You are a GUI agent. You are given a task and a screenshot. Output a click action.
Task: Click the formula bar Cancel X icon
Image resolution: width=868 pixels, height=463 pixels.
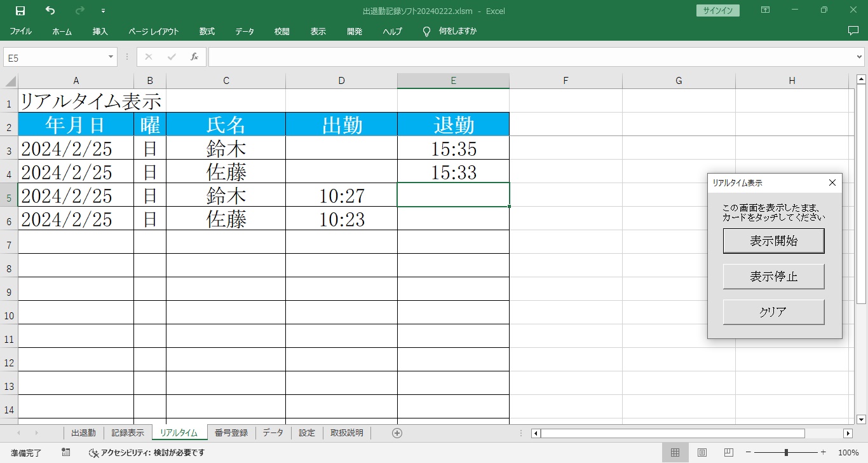point(149,57)
